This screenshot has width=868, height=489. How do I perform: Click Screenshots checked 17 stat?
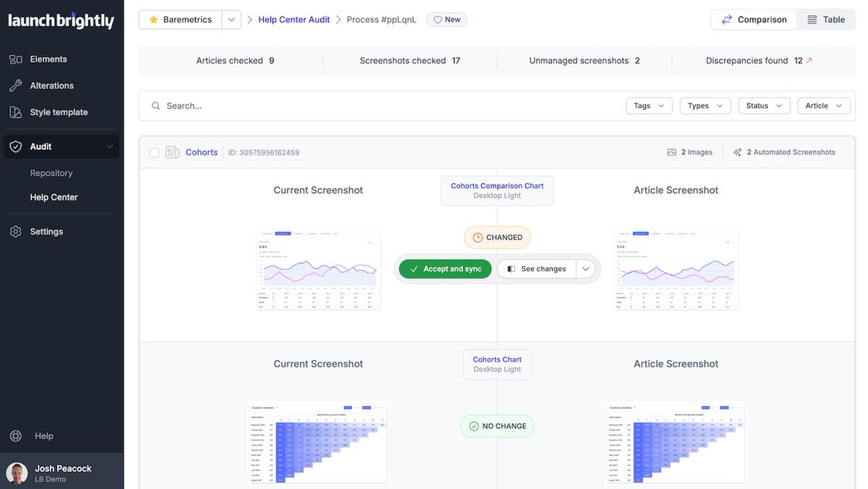click(410, 61)
